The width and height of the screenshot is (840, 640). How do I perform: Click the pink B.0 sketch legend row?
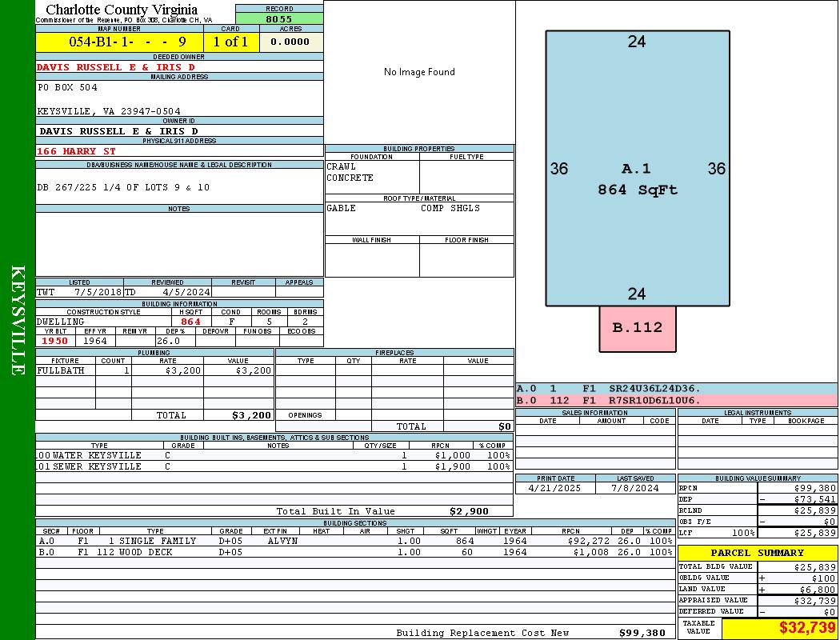click(676, 400)
